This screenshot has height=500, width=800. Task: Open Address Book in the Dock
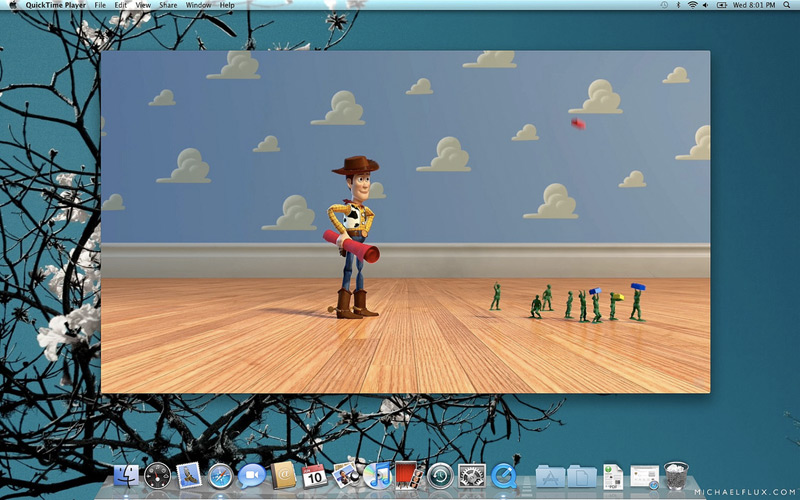point(283,475)
